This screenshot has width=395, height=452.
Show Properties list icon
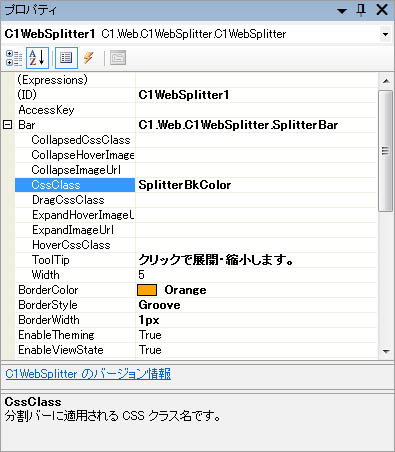66,58
